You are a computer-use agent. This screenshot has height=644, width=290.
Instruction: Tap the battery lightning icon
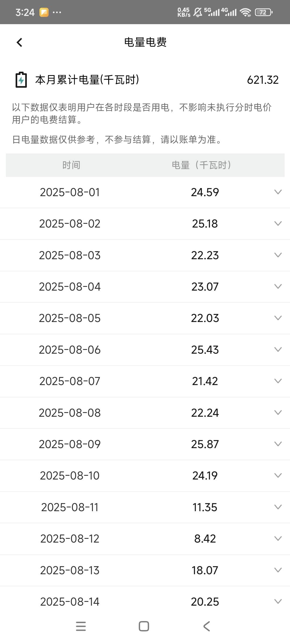coord(21,80)
